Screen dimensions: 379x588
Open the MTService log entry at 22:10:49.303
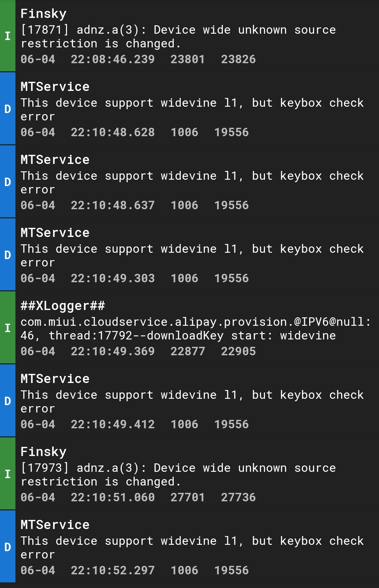point(189,255)
